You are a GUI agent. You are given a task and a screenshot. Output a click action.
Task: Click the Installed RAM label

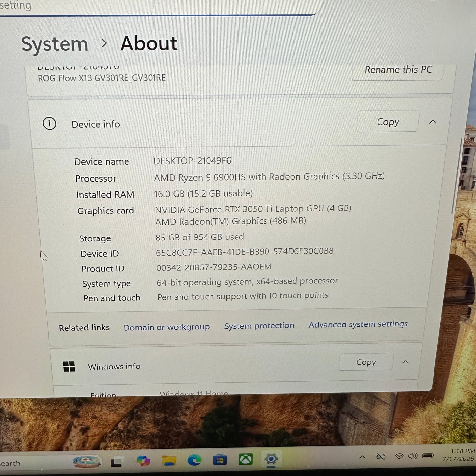pos(105,194)
